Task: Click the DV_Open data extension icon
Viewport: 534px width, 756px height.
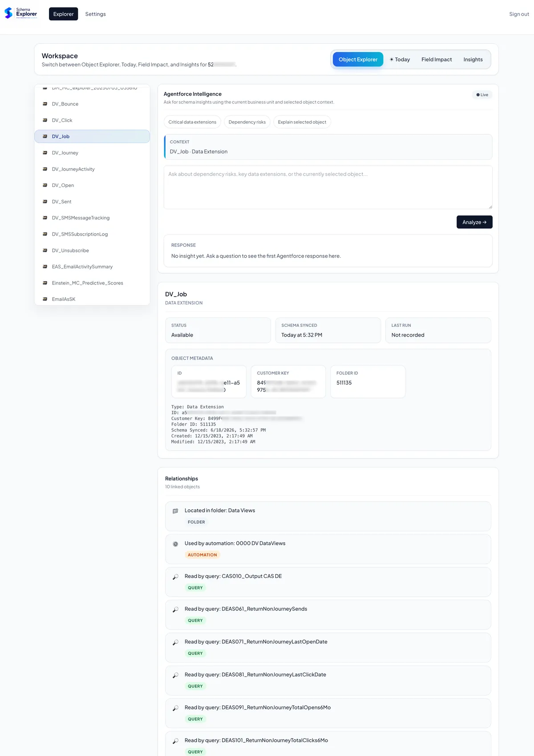Action: click(x=45, y=185)
